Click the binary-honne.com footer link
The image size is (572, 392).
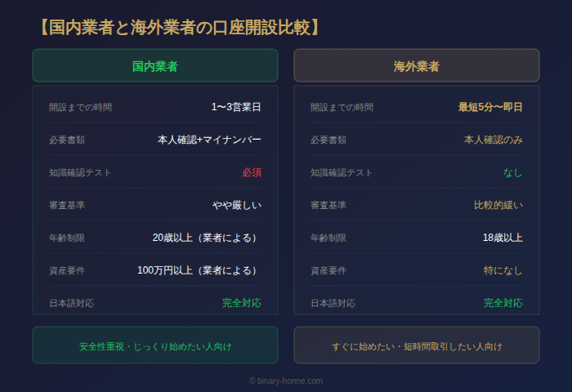[x=286, y=381]
